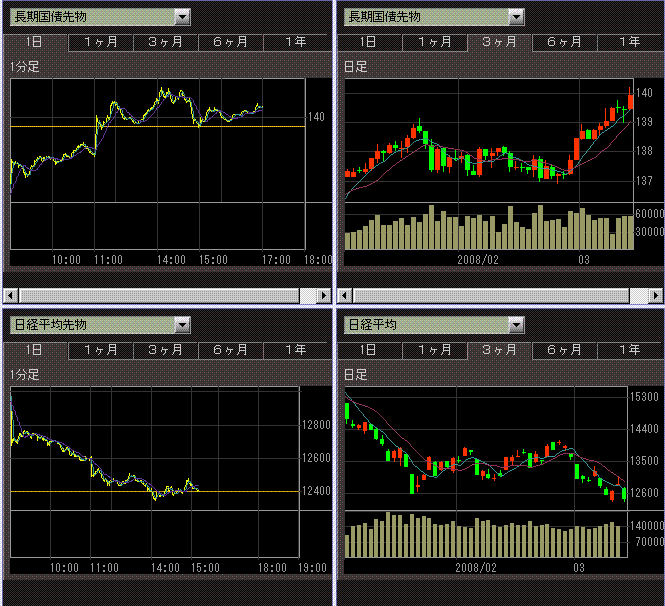Screen dimensions: 665x606
Task: Switch 長期国債先物 日足 panel to 6ヶ月 tab
Action: pyautogui.click(x=565, y=42)
